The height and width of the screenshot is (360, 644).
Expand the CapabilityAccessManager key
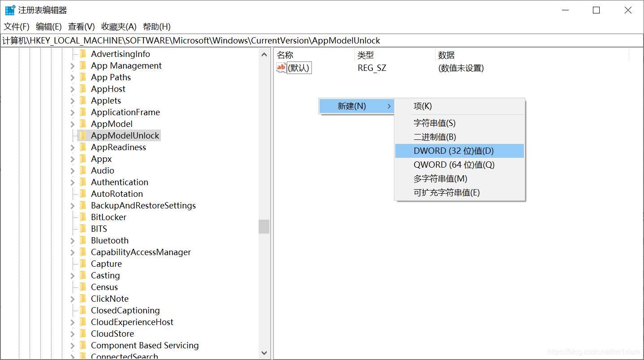(73, 252)
